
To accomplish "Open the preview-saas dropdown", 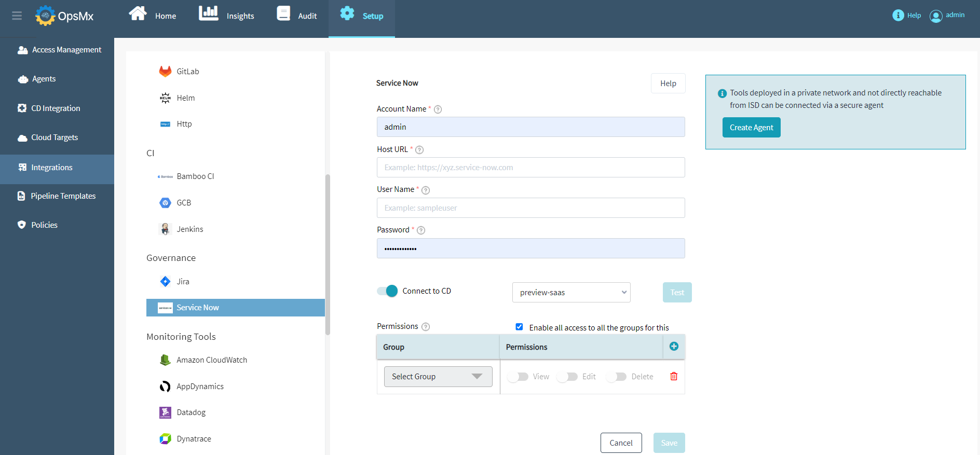I will [x=571, y=293].
